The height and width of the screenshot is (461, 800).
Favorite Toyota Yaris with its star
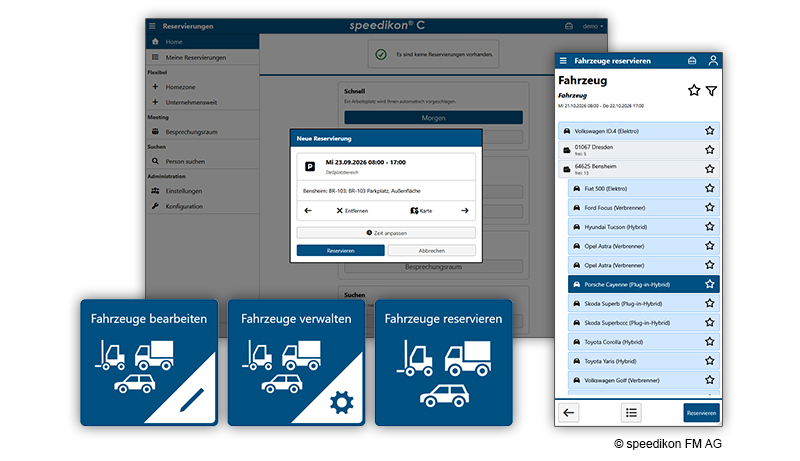pyautogui.click(x=710, y=361)
